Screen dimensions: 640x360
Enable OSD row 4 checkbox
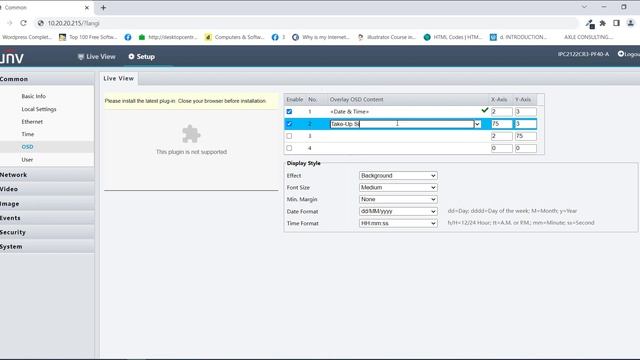click(x=289, y=148)
